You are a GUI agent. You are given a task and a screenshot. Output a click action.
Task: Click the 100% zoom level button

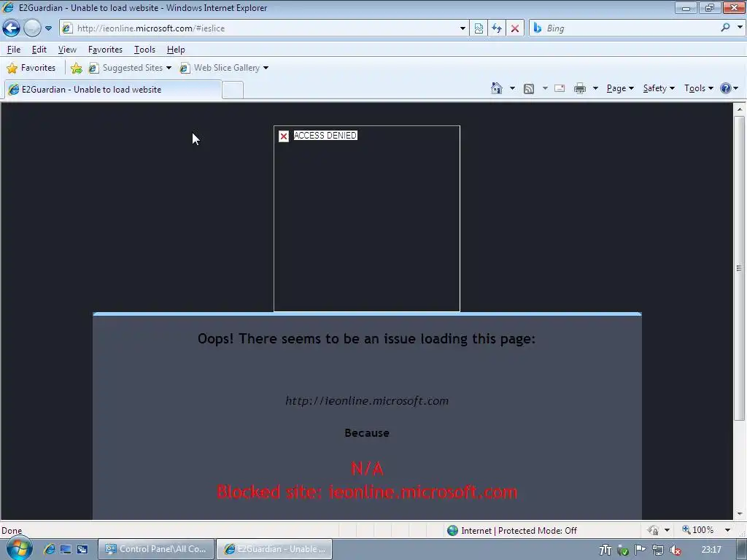point(698,530)
